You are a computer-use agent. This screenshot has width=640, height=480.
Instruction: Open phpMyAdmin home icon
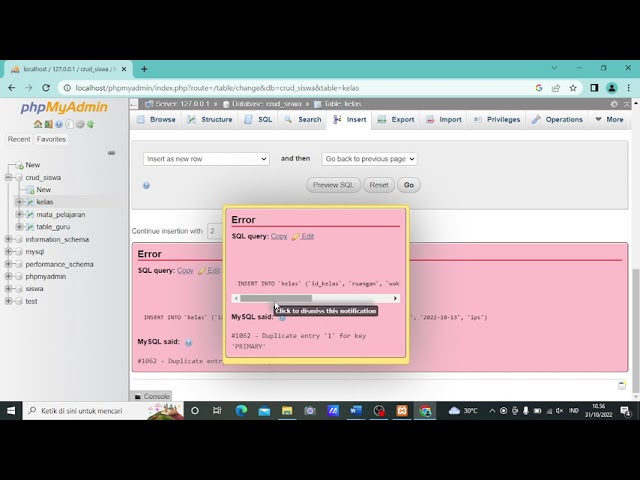(x=38, y=124)
